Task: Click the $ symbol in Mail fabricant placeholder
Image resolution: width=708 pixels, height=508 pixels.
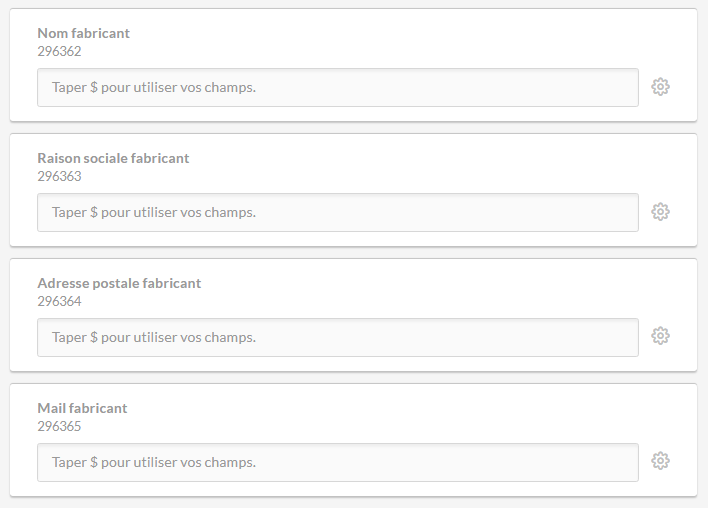Action: point(94,462)
